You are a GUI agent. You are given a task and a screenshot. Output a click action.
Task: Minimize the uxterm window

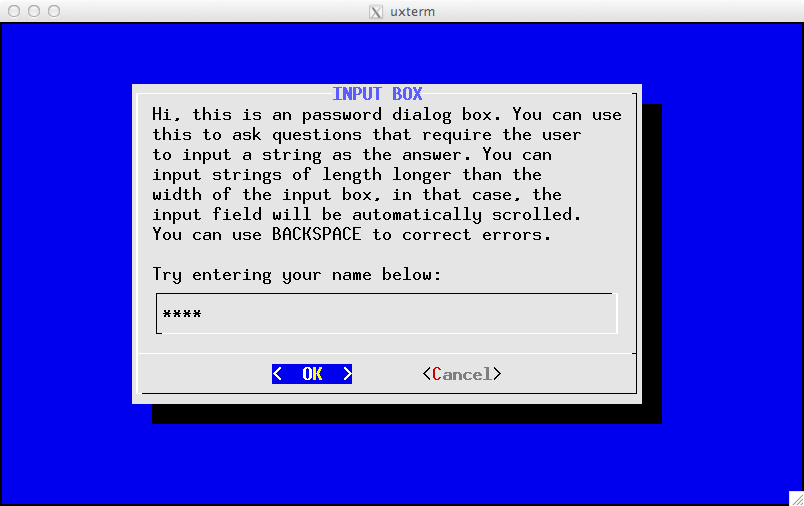coord(34,12)
